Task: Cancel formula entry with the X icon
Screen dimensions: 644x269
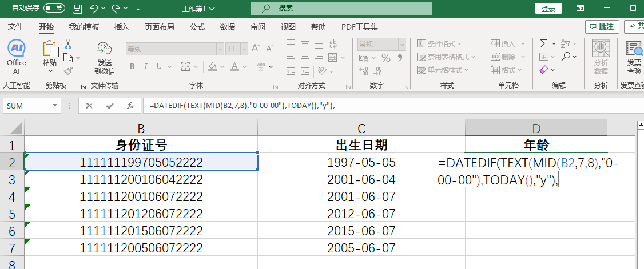Action: (x=89, y=106)
